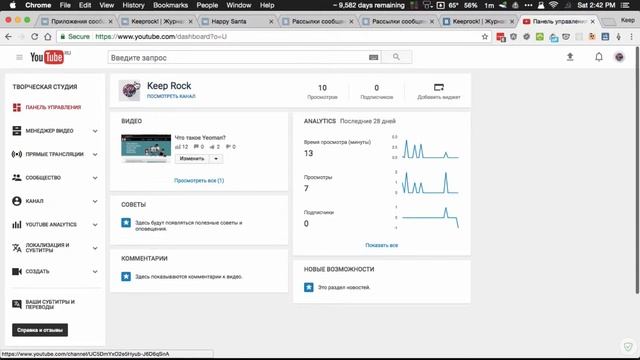Open the Просмотреть все (1) link

[199, 180]
